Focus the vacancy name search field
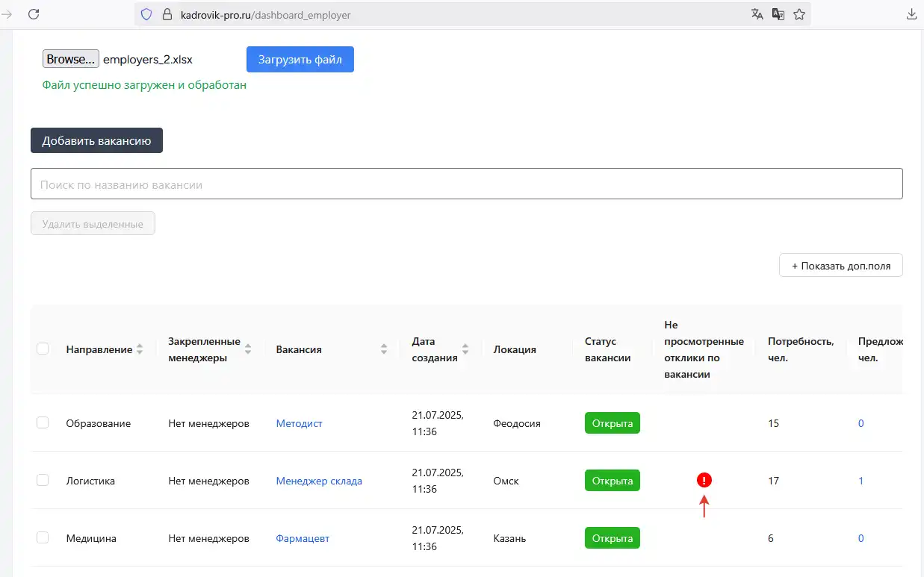924x577 pixels. (x=466, y=184)
